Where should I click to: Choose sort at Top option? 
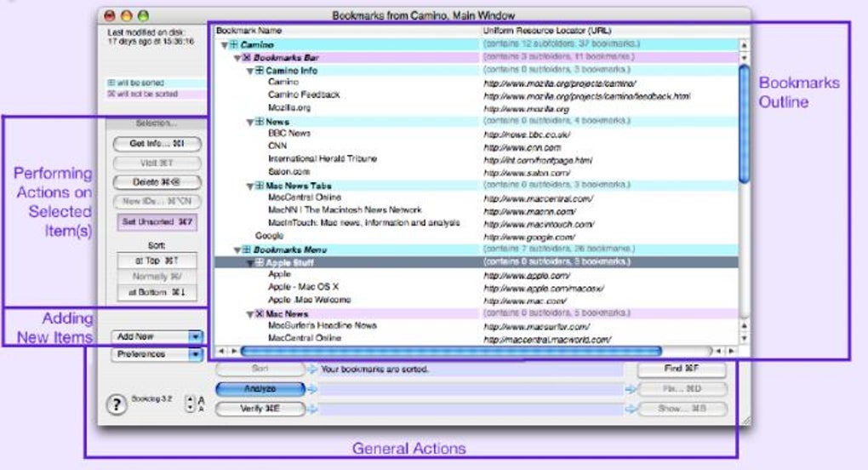coord(157,261)
